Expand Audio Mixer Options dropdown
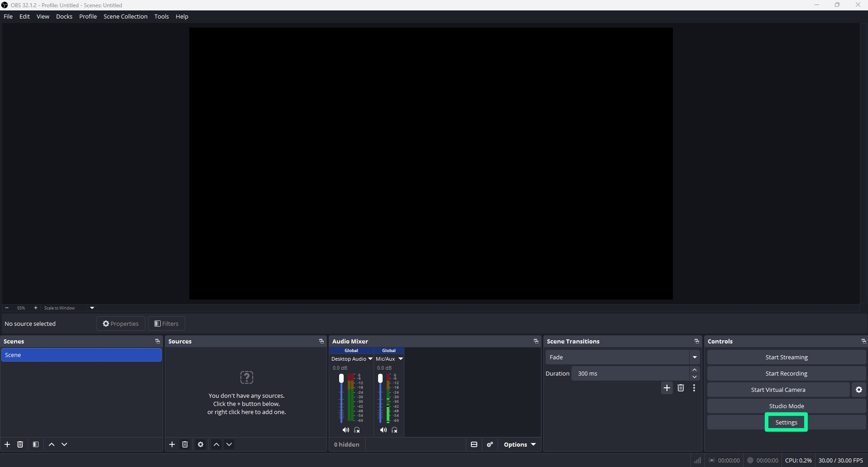Image resolution: width=868 pixels, height=467 pixels. click(x=520, y=444)
